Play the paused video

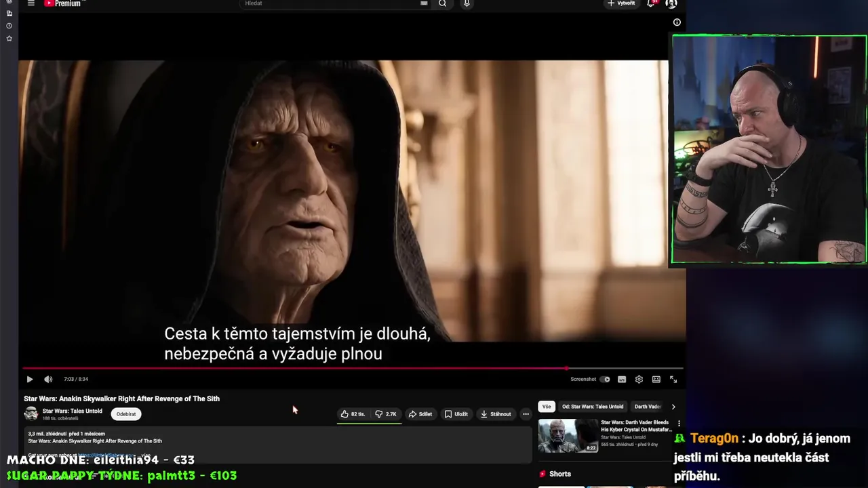click(x=30, y=380)
